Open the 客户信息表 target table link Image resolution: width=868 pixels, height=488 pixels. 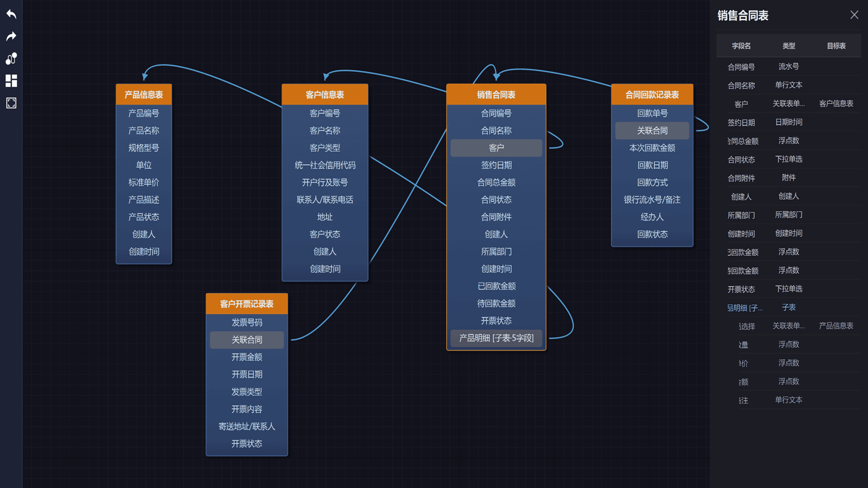(836, 104)
